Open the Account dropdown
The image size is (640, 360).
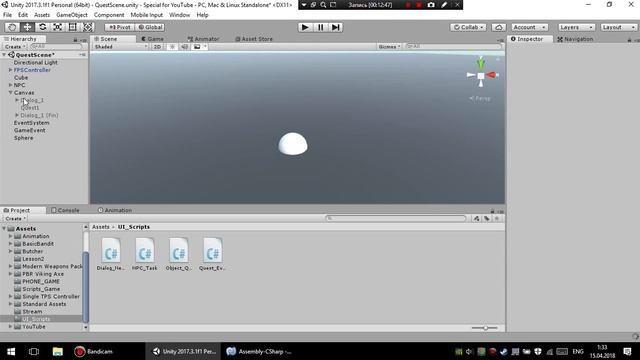click(x=529, y=27)
